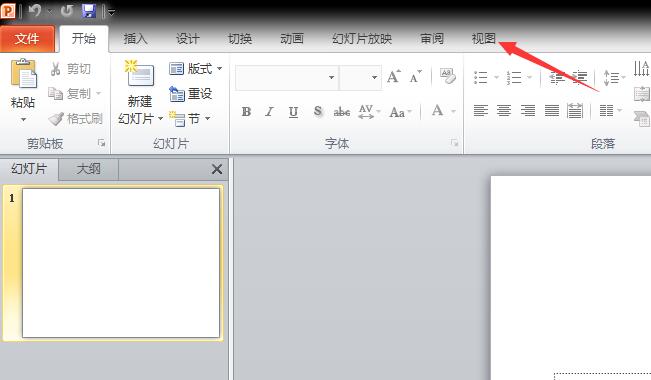Viewport: 651px width, 380px height.
Task: Click the 粘贴 (Paste) clipboard icon
Action: point(24,74)
